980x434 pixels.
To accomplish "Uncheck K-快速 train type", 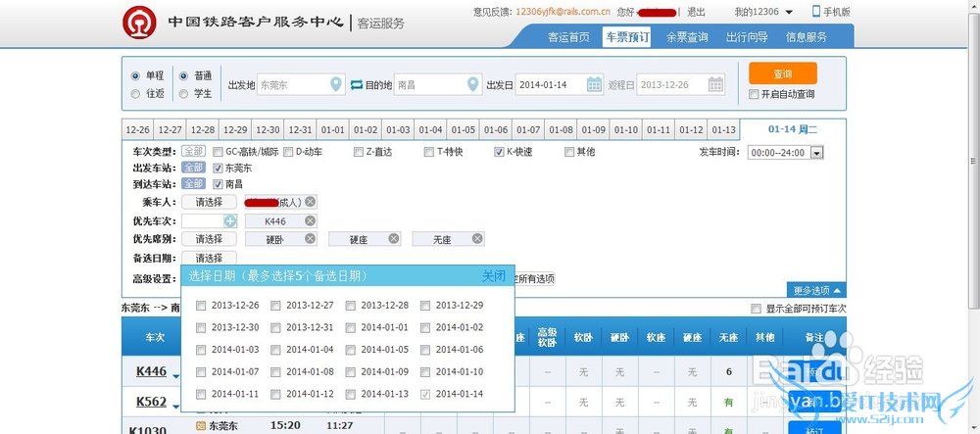I will (499, 152).
